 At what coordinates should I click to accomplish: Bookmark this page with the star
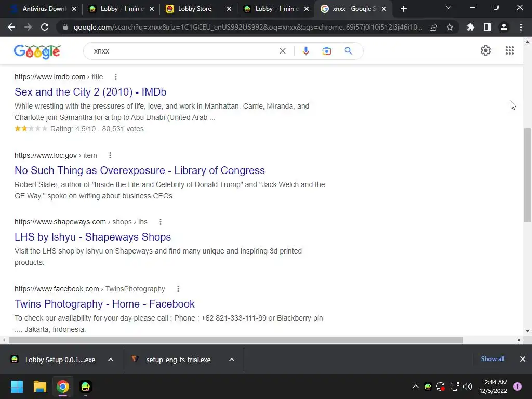click(x=450, y=27)
